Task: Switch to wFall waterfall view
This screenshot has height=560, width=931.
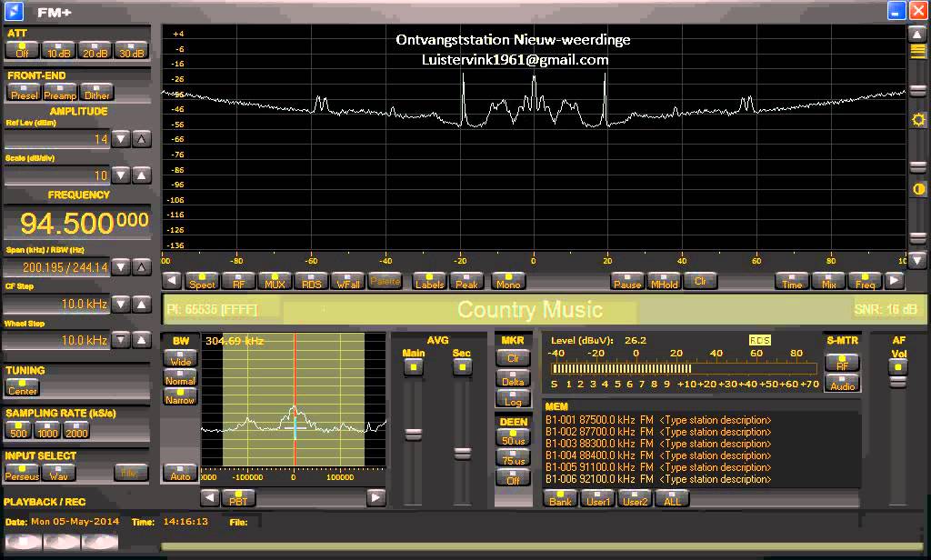Action: tap(348, 281)
